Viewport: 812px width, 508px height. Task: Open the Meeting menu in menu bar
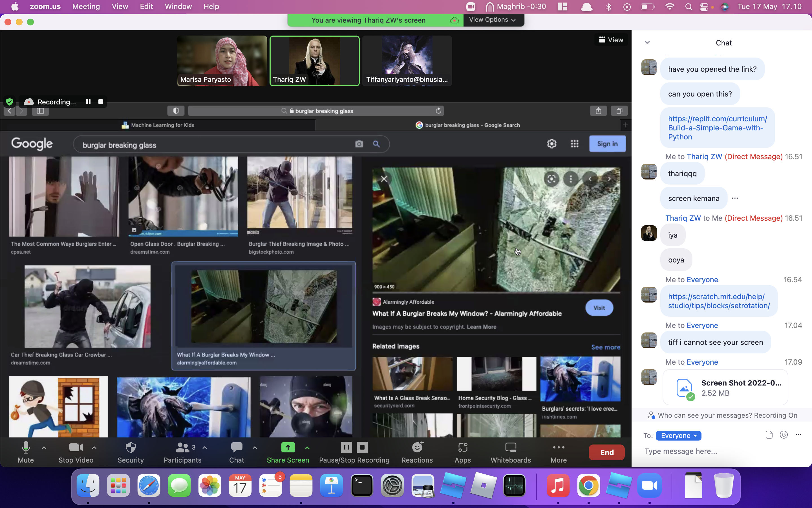coord(86,6)
